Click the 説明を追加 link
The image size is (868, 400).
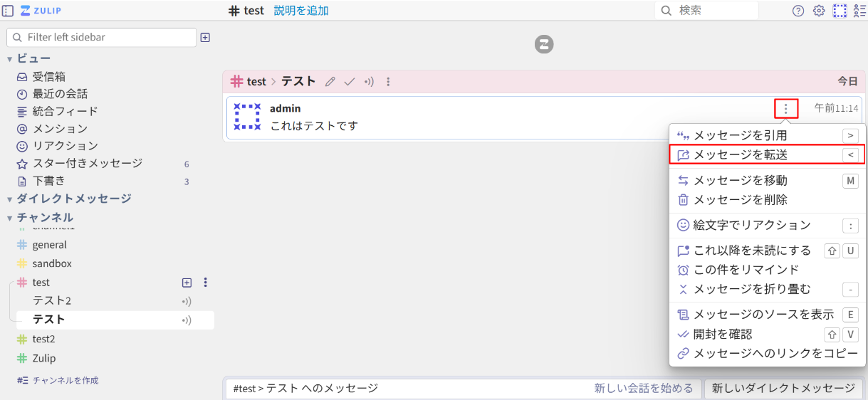point(301,11)
